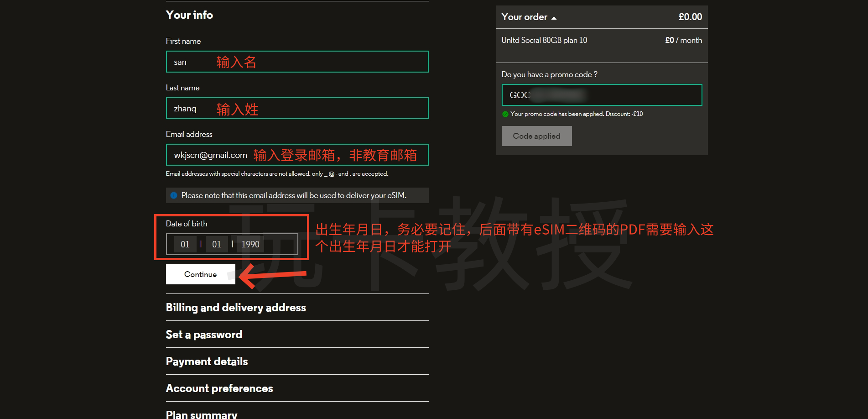Click the blue info icon in eSIM notice
Screen dimensions: 868x419
[174, 195]
